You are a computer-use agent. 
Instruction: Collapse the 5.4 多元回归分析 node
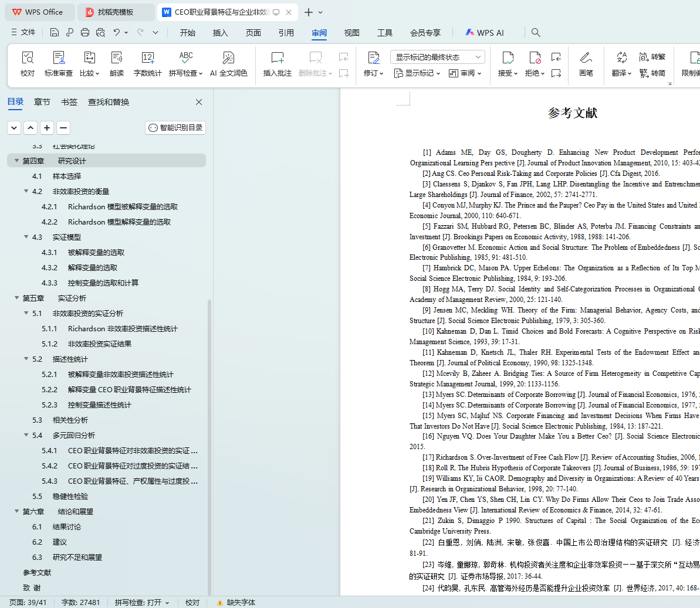(26, 435)
